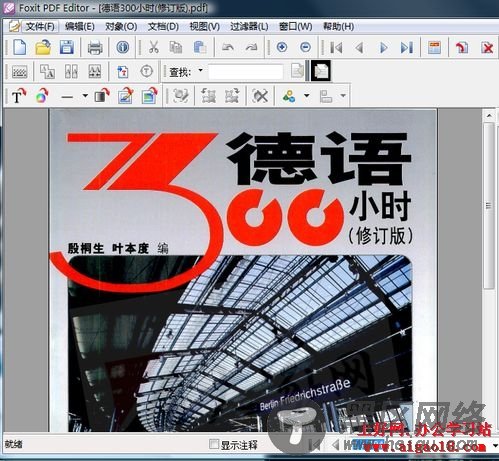Select the red-arrow T add text tool
This screenshot has width=499, height=461.
coord(19,96)
